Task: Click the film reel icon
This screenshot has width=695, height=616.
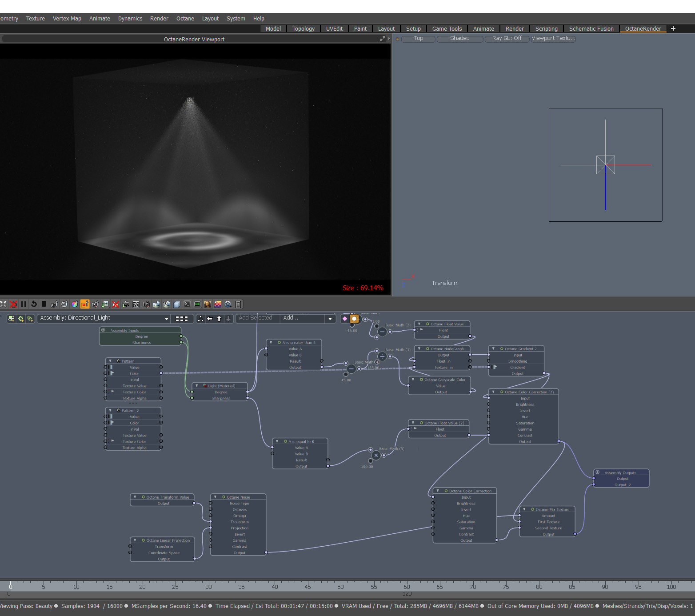Action: 228,304
